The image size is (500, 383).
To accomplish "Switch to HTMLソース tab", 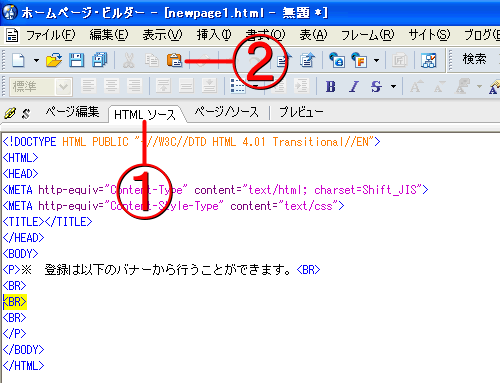I will pyautogui.click(x=145, y=115).
